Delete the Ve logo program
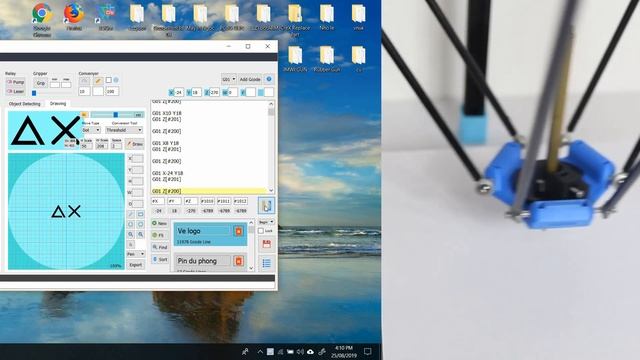The image size is (640, 360). click(239, 231)
